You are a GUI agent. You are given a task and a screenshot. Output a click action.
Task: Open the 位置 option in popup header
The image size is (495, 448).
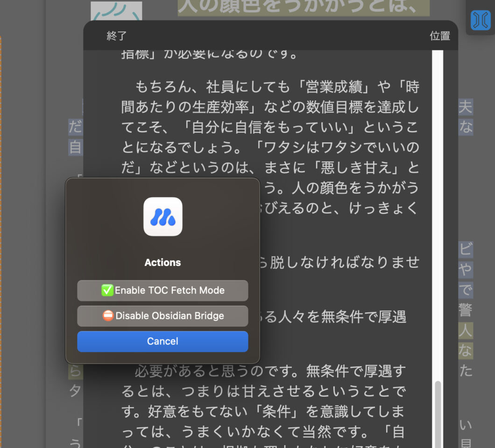coord(439,36)
